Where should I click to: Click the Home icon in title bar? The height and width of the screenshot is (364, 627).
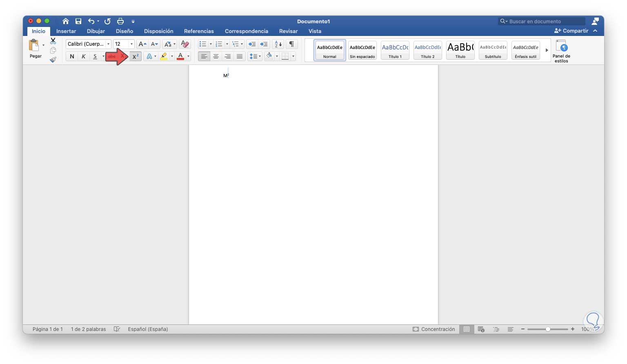66,21
